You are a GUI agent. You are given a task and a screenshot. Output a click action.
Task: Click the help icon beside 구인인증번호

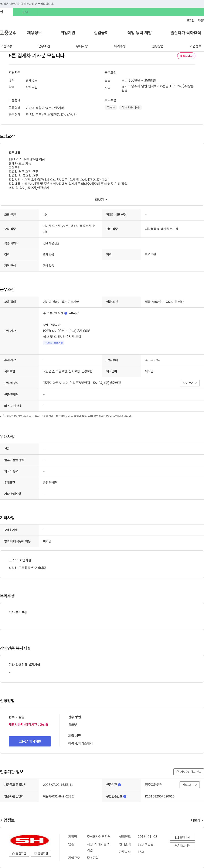click(x=125, y=796)
